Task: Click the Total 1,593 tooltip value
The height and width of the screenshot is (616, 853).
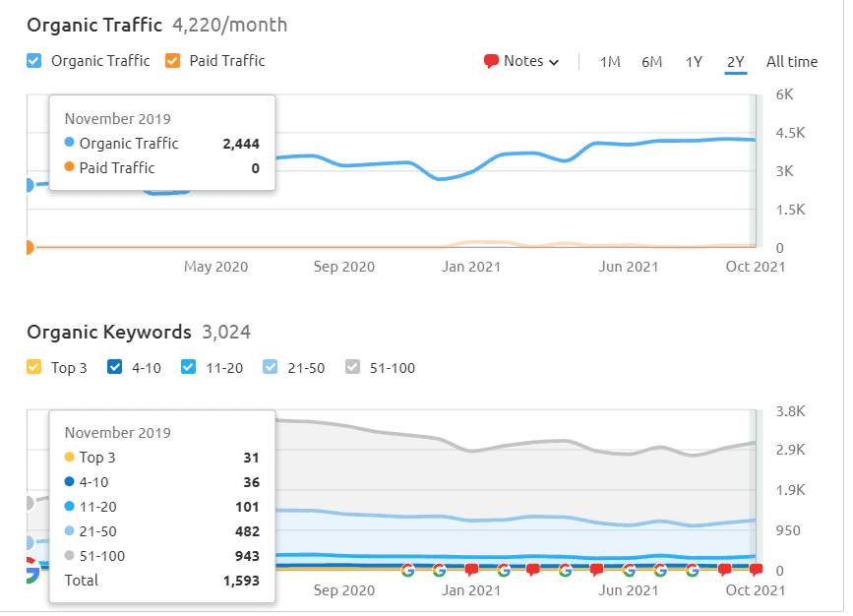Action: [x=241, y=581]
